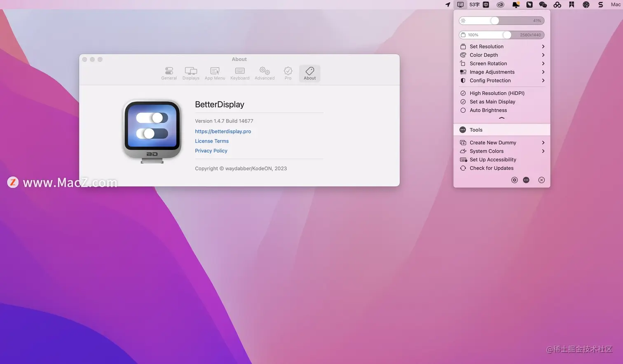Open the three-circles cloud menu bar icon
The height and width of the screenshot is (364, 623).
[x=557, y=5]
